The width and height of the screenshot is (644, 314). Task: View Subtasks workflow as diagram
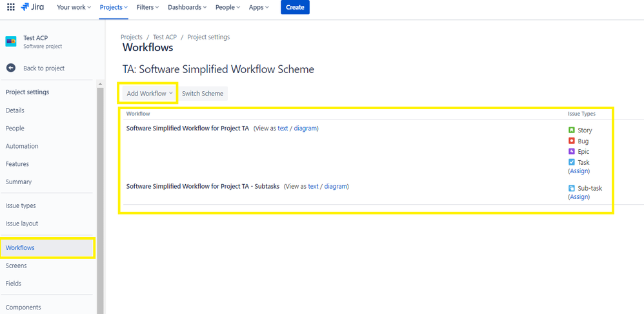click(336, 186)
